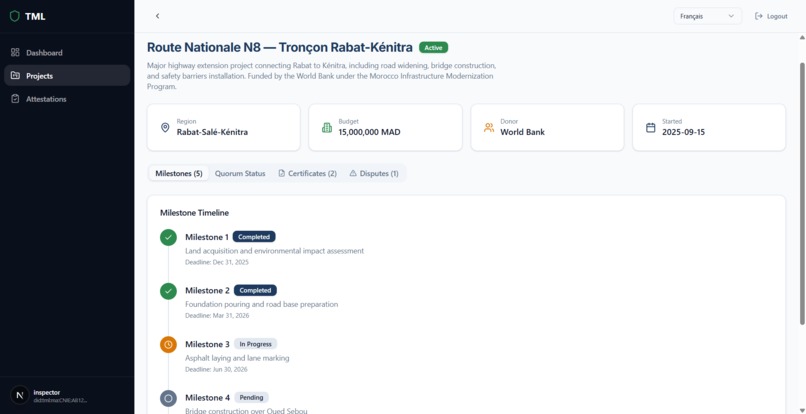Click the Active status badge
This screenshot has width=806, height=414.
[x=433, y=47]
